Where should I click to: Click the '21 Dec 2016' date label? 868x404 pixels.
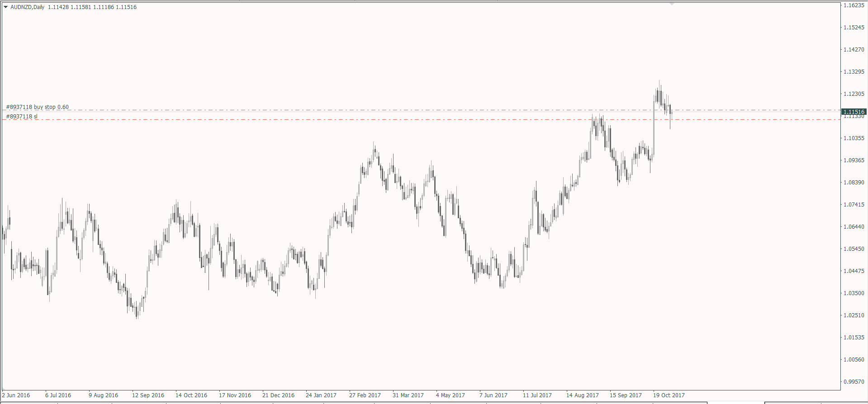point(279,395)
